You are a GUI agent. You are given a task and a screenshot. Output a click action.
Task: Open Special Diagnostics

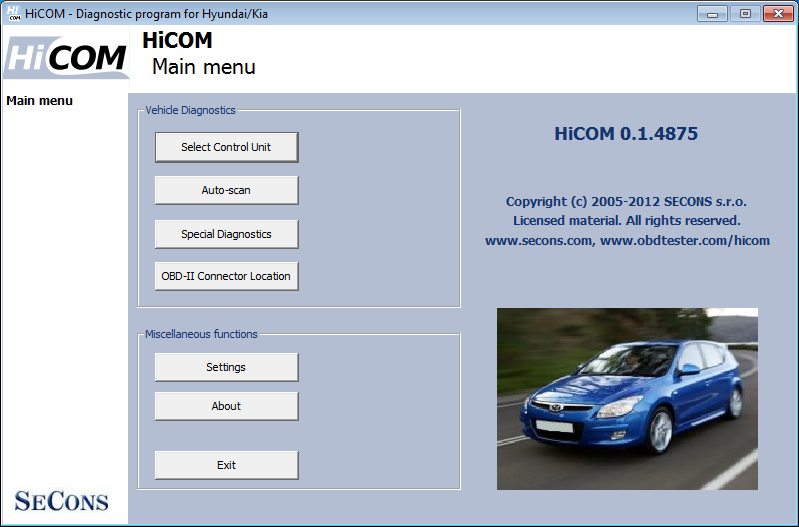pyautogui.click(x=226, y=234)
